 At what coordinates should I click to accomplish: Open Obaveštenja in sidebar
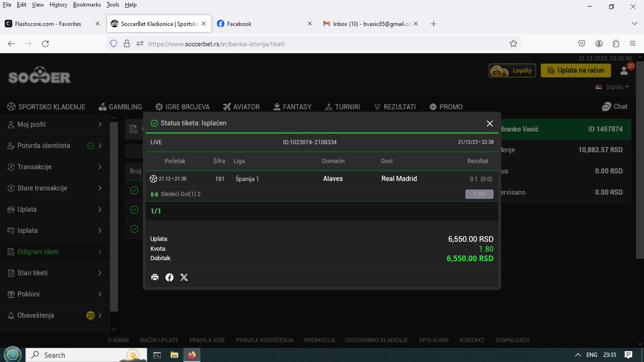click(55, 315)
